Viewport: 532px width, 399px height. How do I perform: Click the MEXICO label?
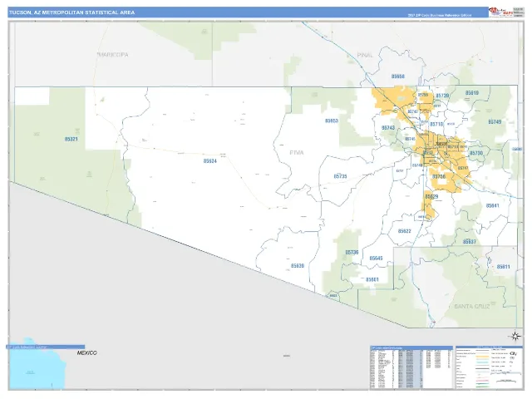pyautogui.click(x=86, y=352)
